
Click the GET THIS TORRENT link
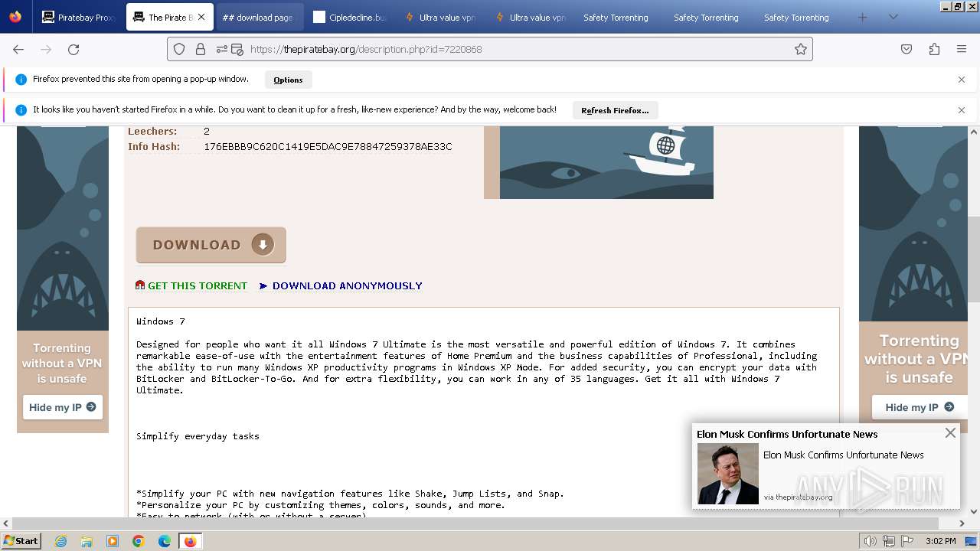(198, 286)
